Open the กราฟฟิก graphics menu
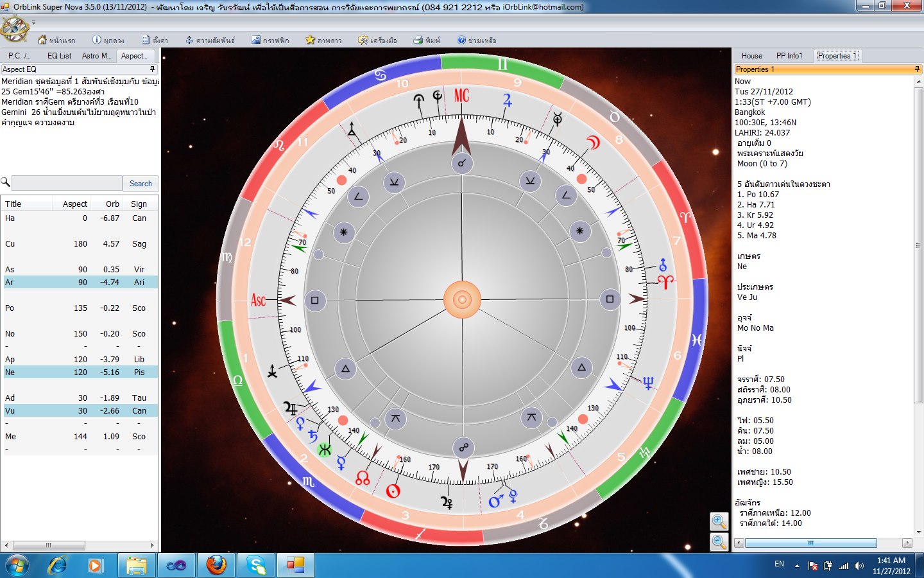The height and width of the screenshot is (578, 924). click(270, 40)
